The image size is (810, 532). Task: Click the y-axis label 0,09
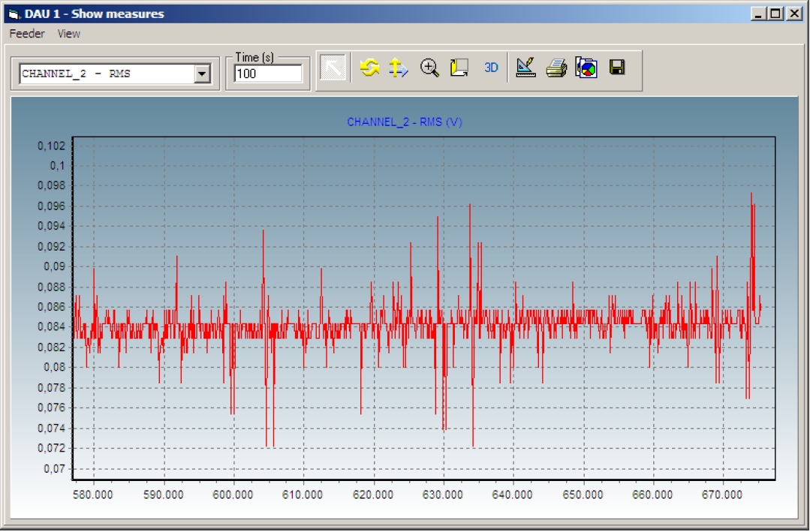54,266
